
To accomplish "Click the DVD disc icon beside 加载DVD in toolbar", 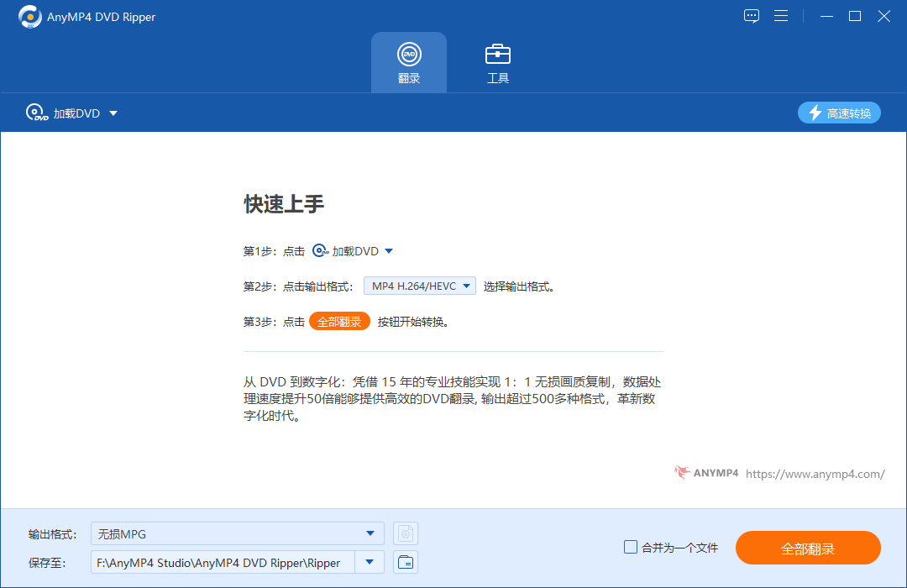I will point(37,113).
